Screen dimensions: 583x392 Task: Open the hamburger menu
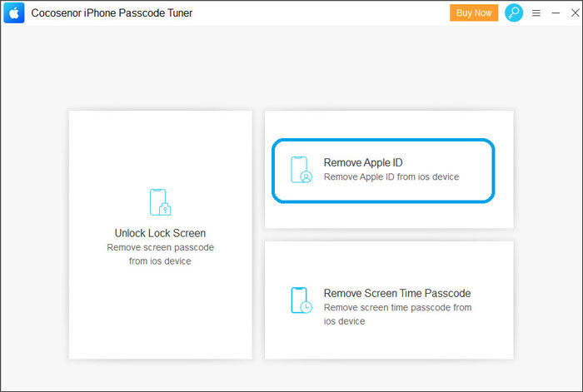tap(536, 13)
